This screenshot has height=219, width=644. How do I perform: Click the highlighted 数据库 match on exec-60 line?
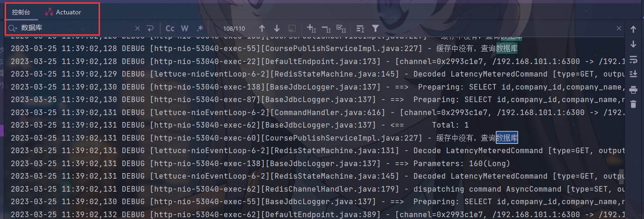(507, 138)
